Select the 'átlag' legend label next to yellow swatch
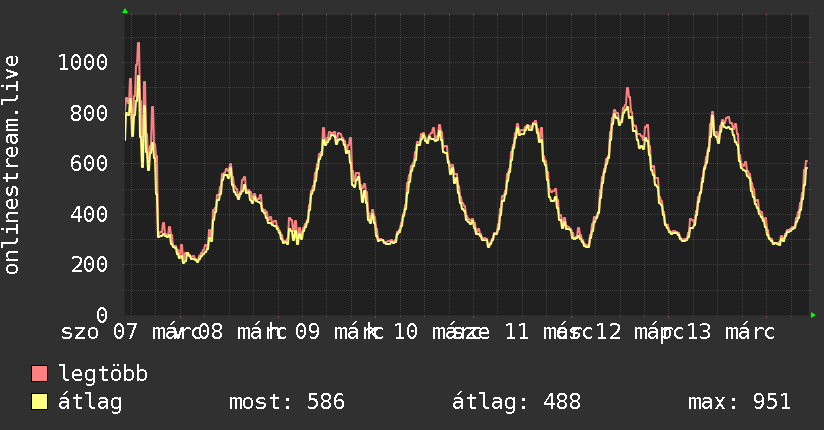 pyautogui.click(x=90, y=402)
